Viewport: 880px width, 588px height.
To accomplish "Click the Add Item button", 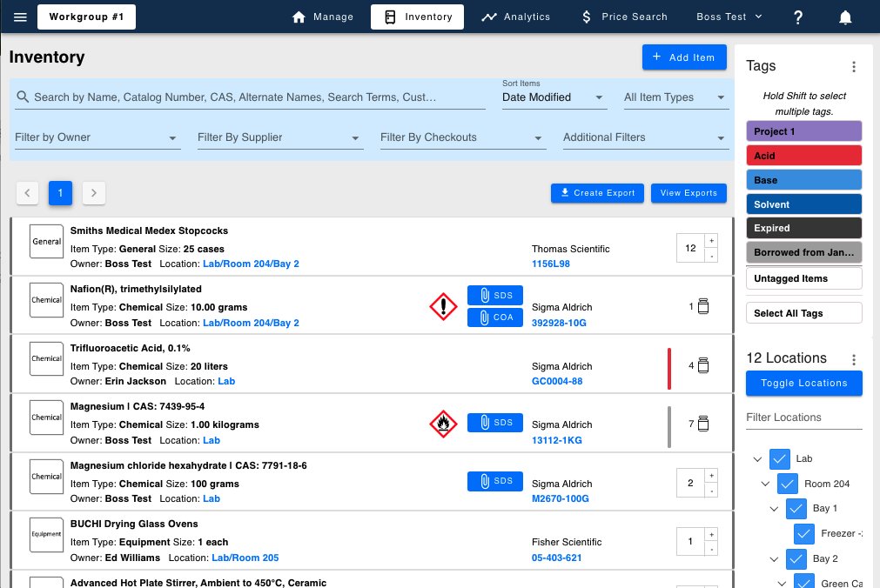I will point(684,57).
